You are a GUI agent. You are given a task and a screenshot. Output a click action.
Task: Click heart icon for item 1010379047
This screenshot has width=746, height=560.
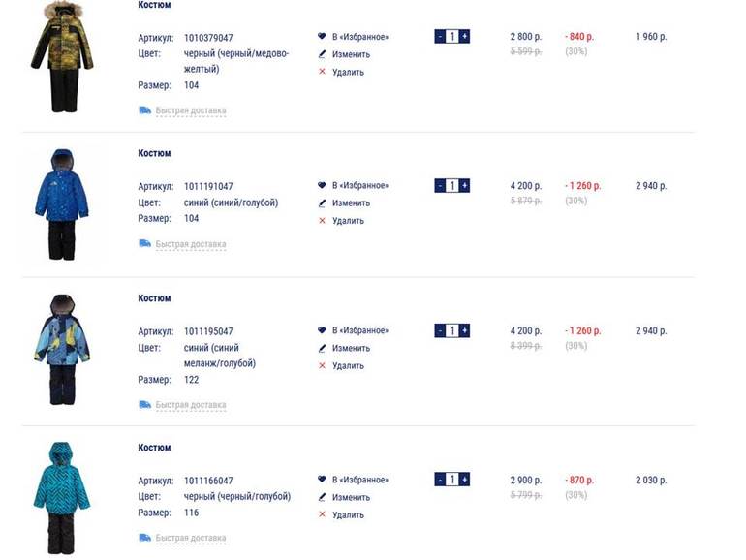coord(323,37)
